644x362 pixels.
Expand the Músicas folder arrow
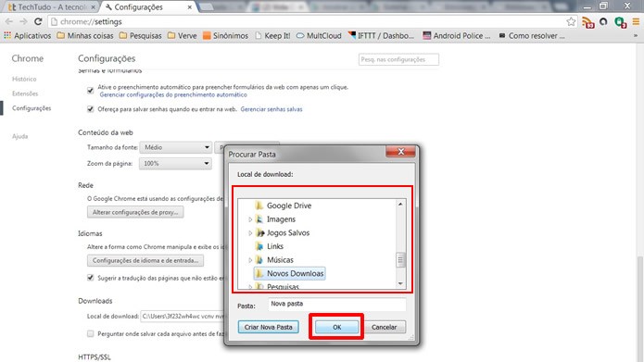(250, 260)
